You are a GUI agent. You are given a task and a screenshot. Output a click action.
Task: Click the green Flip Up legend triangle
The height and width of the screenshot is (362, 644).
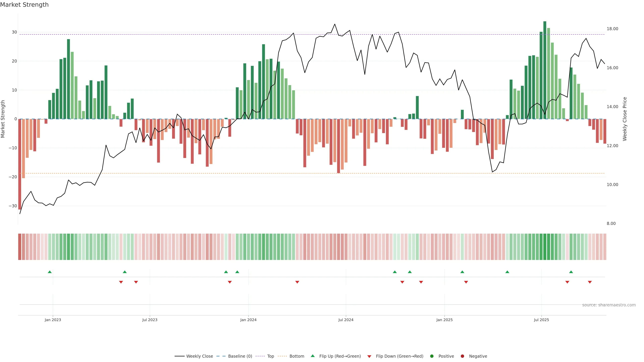(x=312, y=356)
